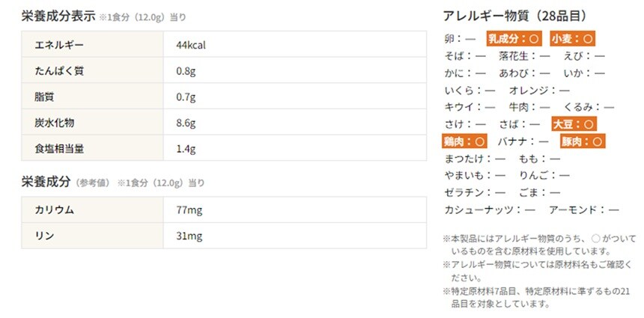The image size is (644, 318).
Task: Click the highlighted 小麦 allergen badge
Action: [x=573, y=38]
